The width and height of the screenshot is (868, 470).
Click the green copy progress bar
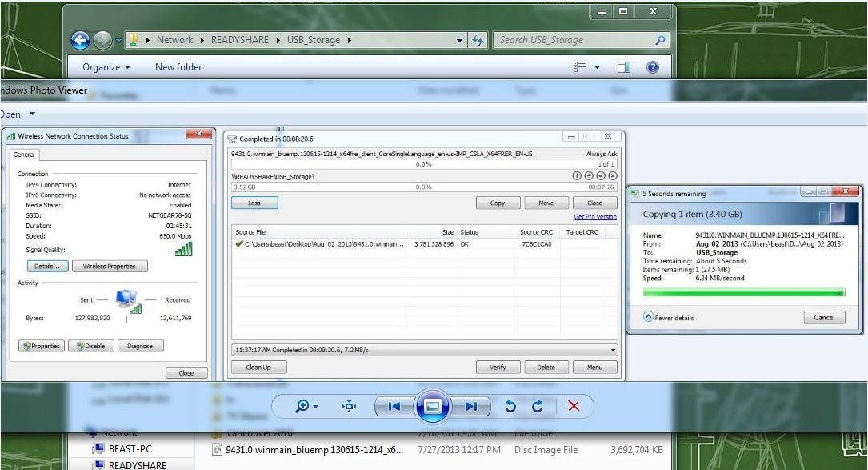click(x=743, y=292)
